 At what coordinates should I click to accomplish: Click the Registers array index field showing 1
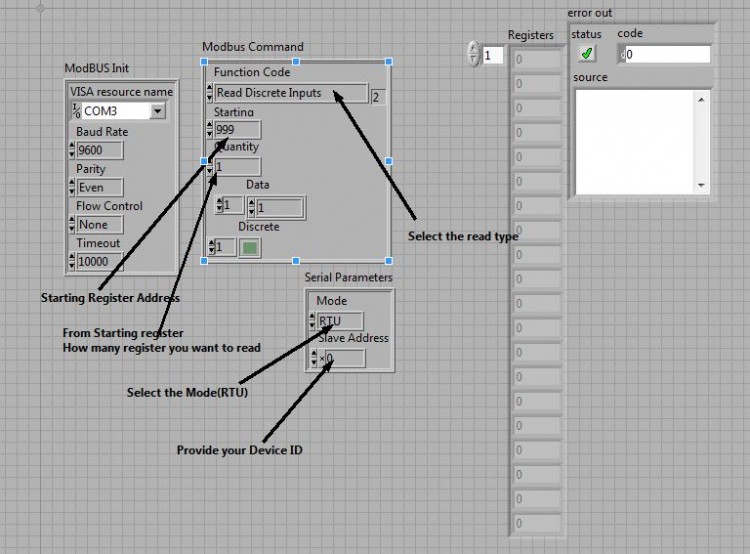pos(492,55)
